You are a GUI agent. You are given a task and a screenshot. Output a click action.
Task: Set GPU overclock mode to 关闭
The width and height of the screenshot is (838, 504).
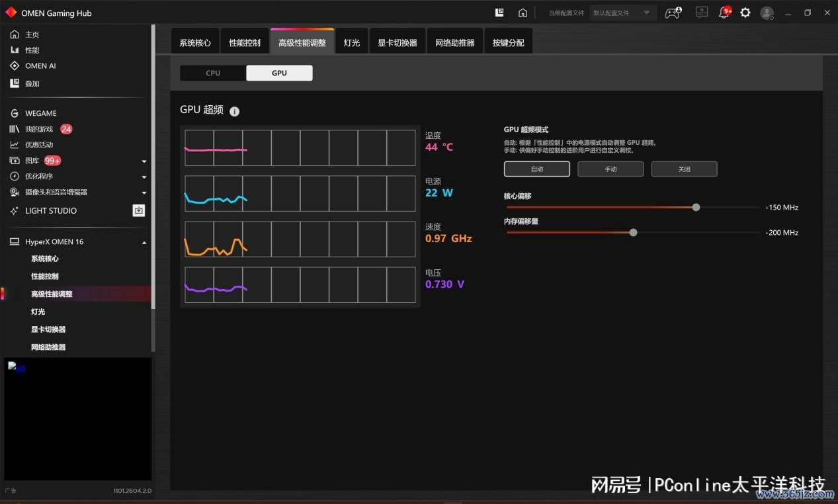(x=684, y=169)
